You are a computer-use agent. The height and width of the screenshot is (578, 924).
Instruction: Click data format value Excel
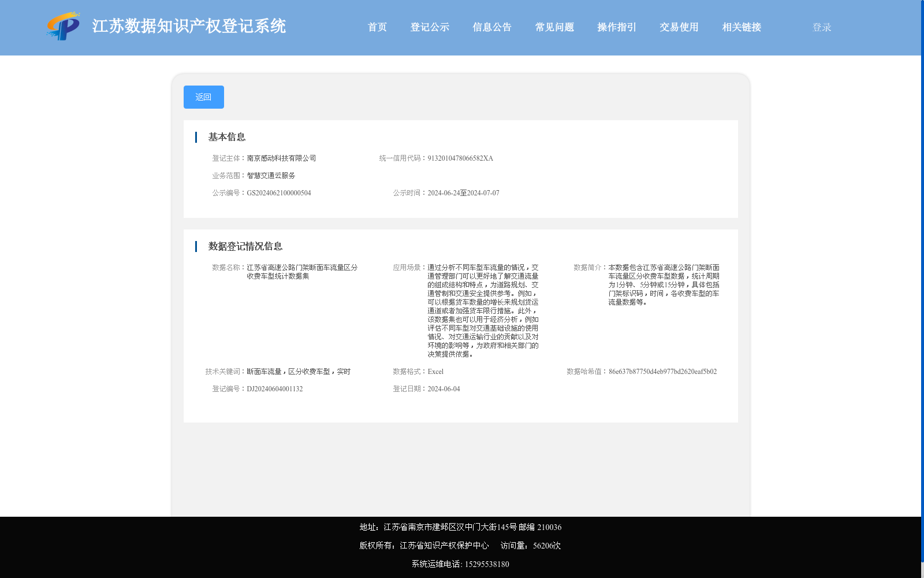pos(435,372)
